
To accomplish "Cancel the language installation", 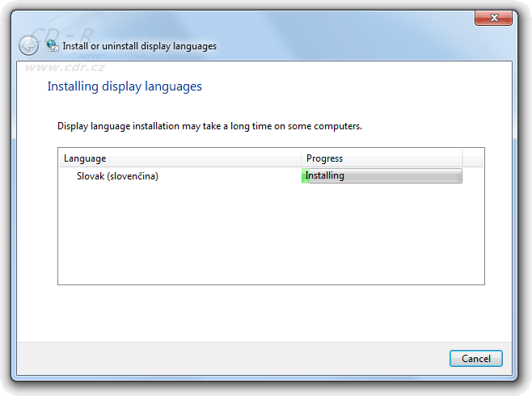I will (475, 358).
